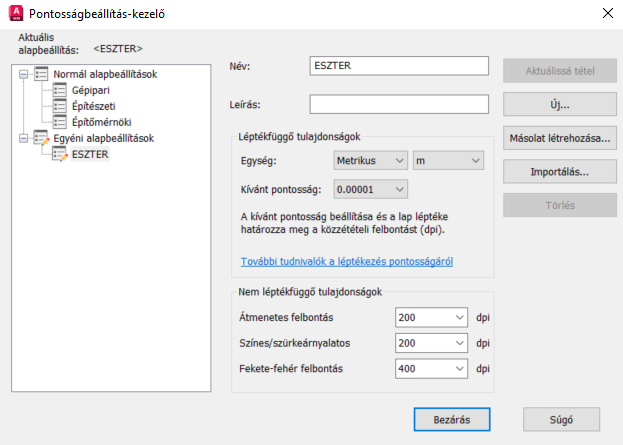623x445 pixels.
Task: Open the m unit dropdown
Action: [x=448, y=161]
